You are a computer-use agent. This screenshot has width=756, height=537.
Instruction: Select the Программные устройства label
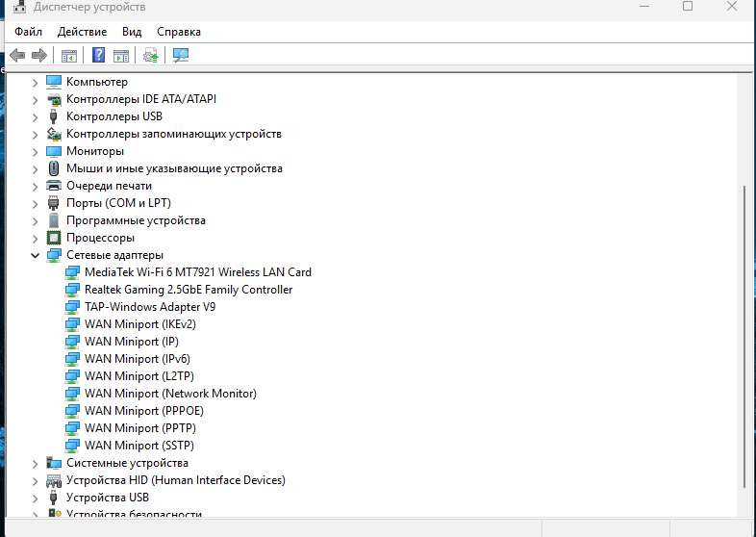click(136, 220)
